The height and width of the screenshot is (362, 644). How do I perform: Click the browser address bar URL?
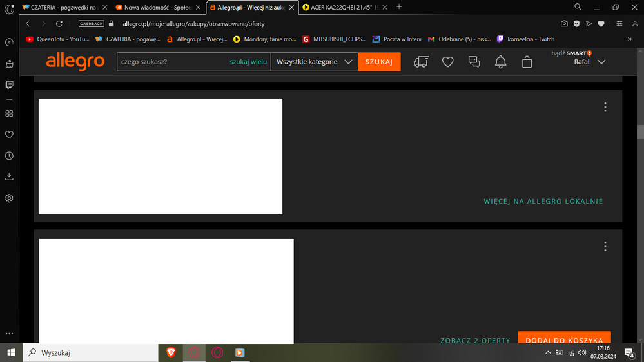pyautogui.click(x=193, y=24)
